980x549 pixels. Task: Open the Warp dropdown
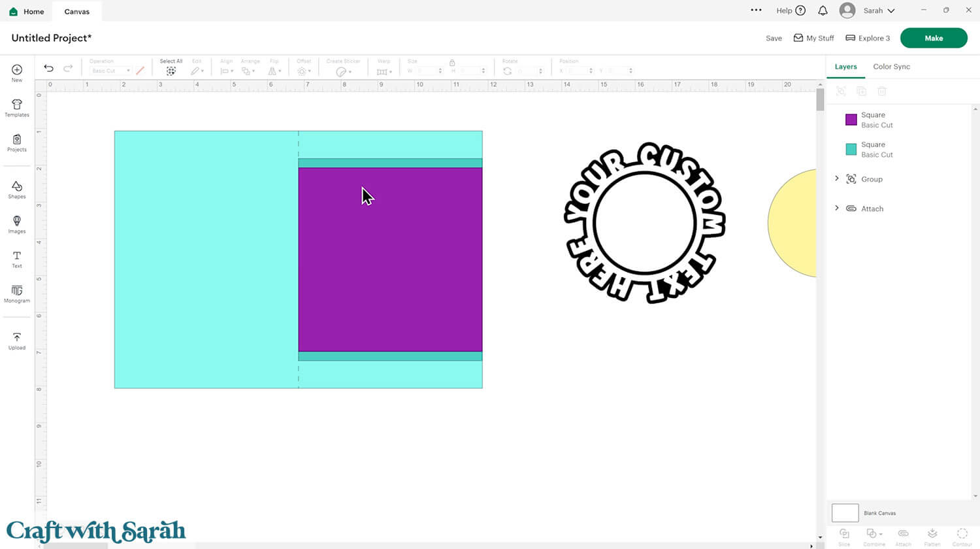point(384,71)
